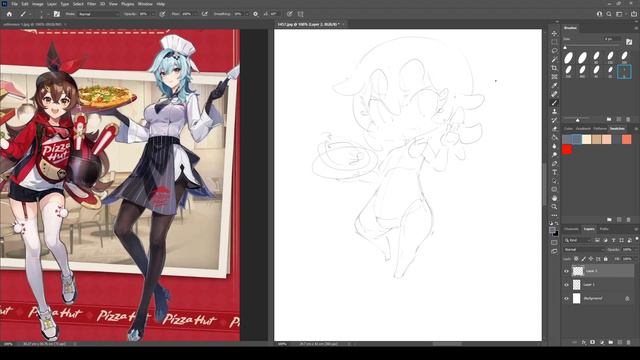Open layer filter Kind dropdown
Viewport: 640px width, 360px height.
(578, 240)
